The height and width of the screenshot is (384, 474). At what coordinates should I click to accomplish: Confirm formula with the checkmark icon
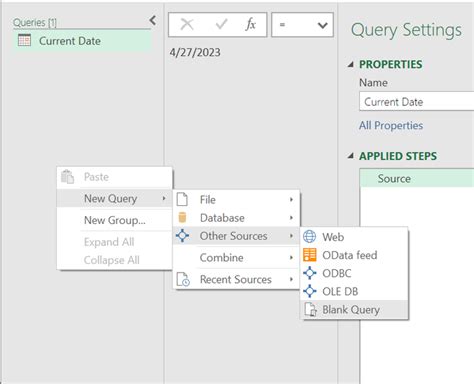(x=221, y=24)
